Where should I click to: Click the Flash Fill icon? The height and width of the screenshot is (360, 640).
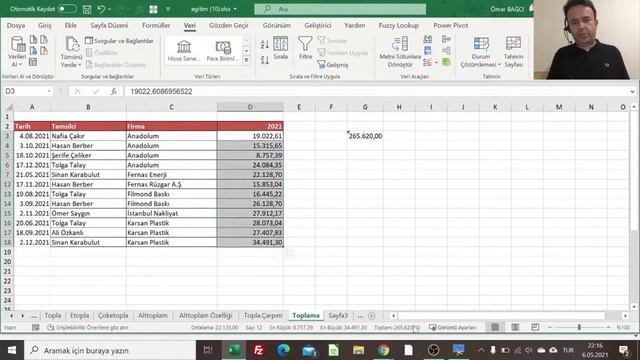pyautogui.click(x=428, y=39)
